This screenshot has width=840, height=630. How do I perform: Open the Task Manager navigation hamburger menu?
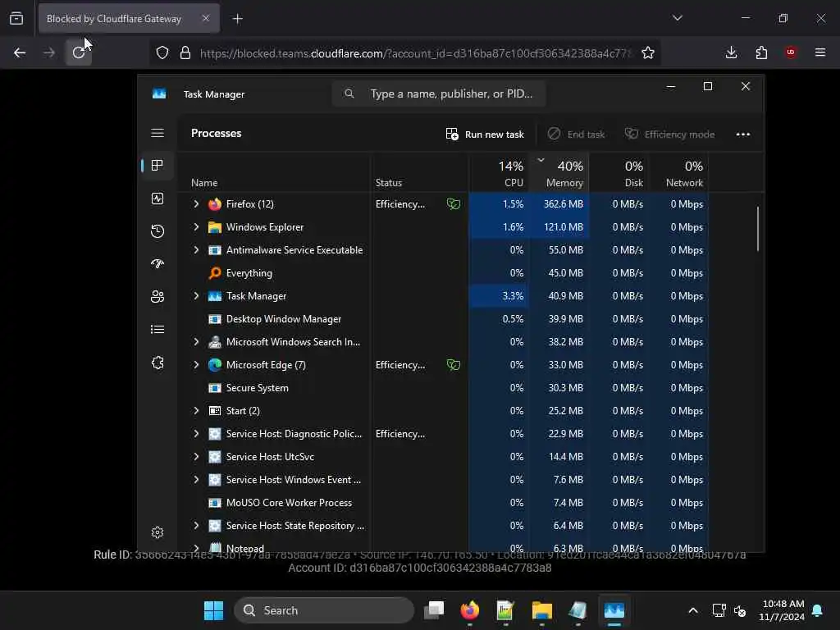point(157,133)
